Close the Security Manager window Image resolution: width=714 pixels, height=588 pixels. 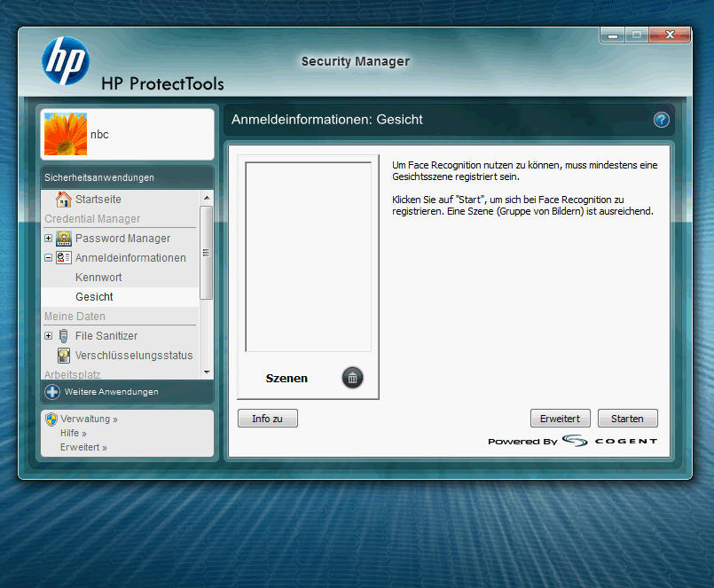tap(670, 35)
